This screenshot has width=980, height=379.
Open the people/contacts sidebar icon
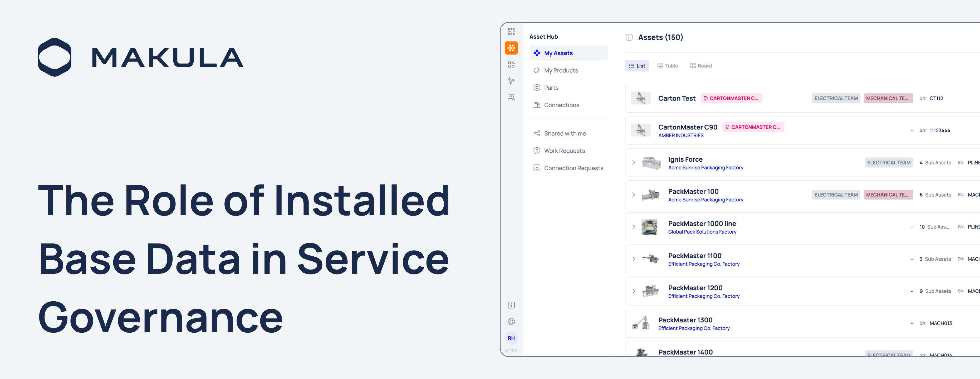[x=511, y=97]
